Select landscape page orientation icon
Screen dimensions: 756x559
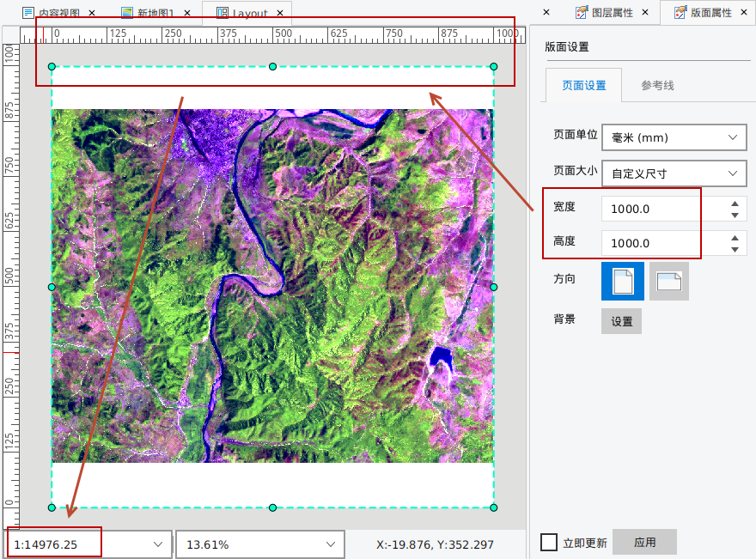(669, 281)
